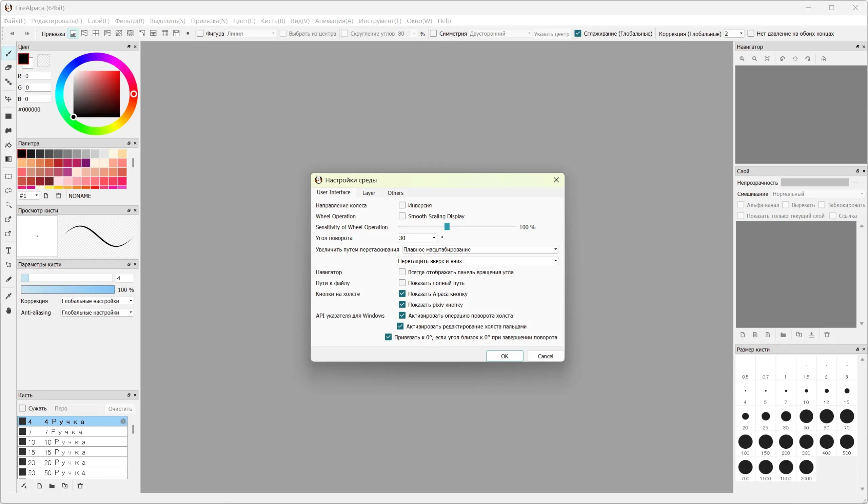Choose the Bucket fill tool

click(8, 145)
